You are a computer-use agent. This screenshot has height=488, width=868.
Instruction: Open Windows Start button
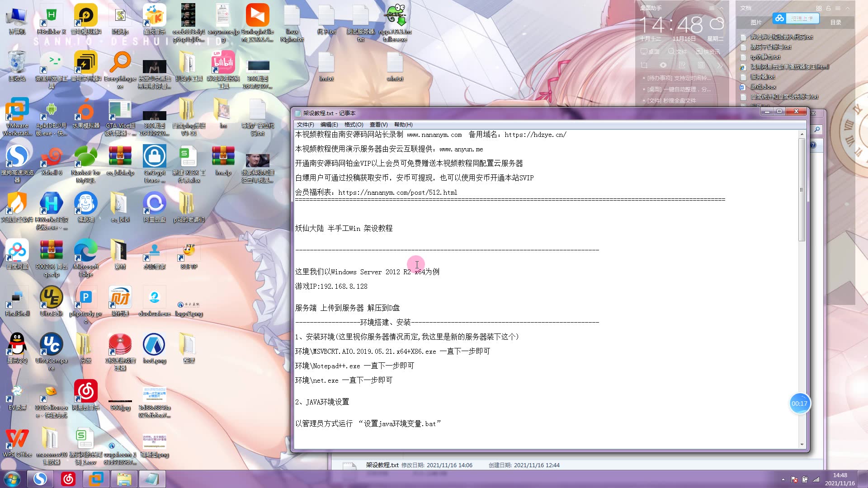pos(12,479)
